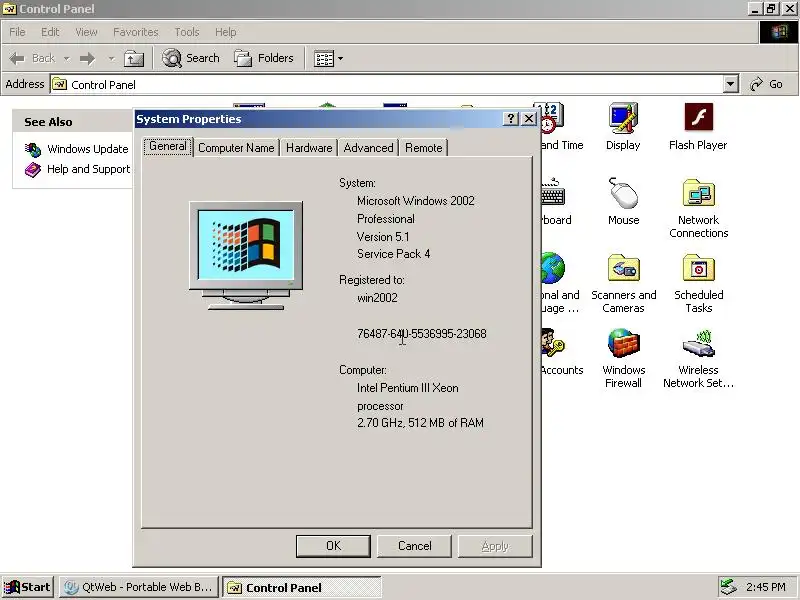800x600 pixels.
Task: Open the Network Connections icon
Action: 698,208
